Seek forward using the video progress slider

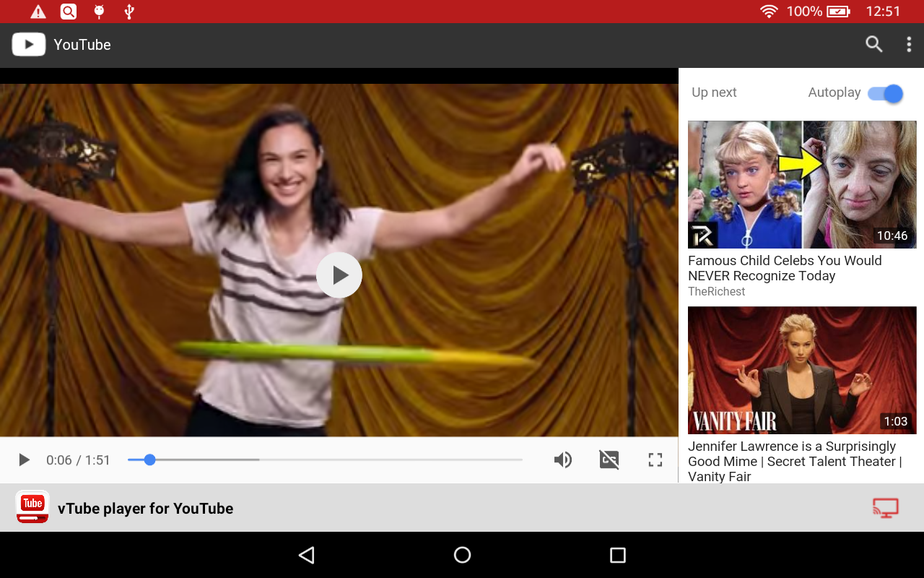(x=325, y=460)
